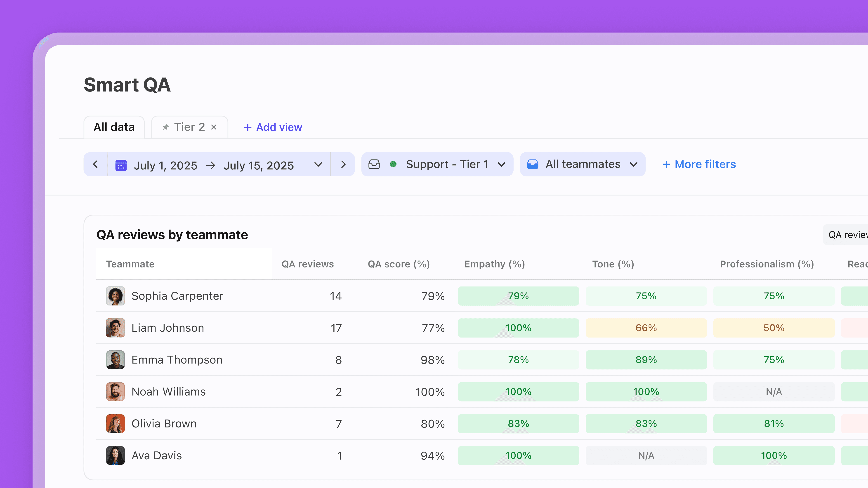This screenshot has width=868, height=488.
Task: Go to previous date range arrow
Action: coord(96,164)
